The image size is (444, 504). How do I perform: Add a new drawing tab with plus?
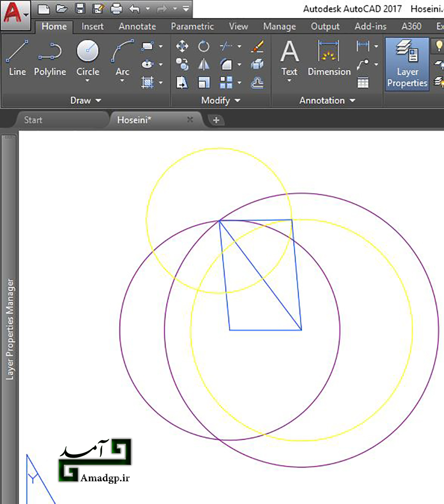(x=216, y=120)
